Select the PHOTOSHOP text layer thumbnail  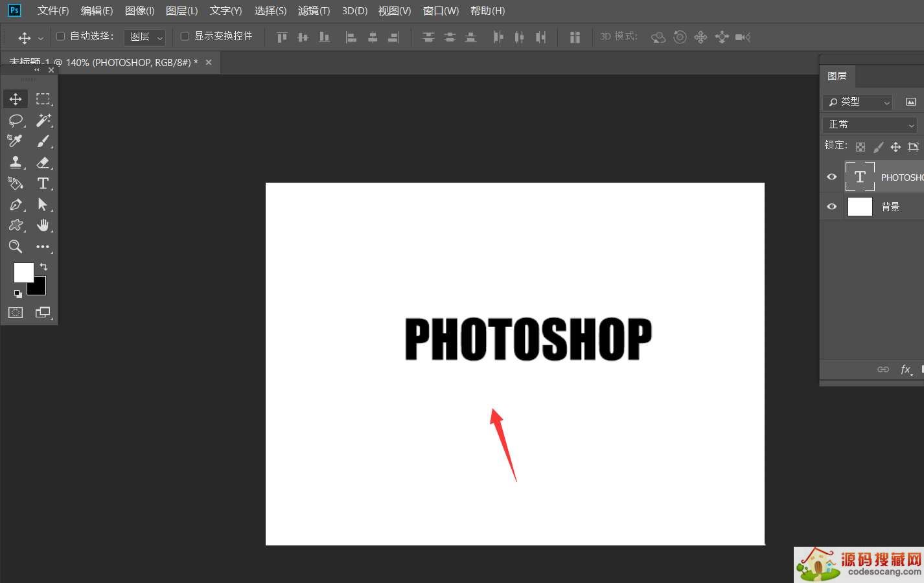[860, 177]
